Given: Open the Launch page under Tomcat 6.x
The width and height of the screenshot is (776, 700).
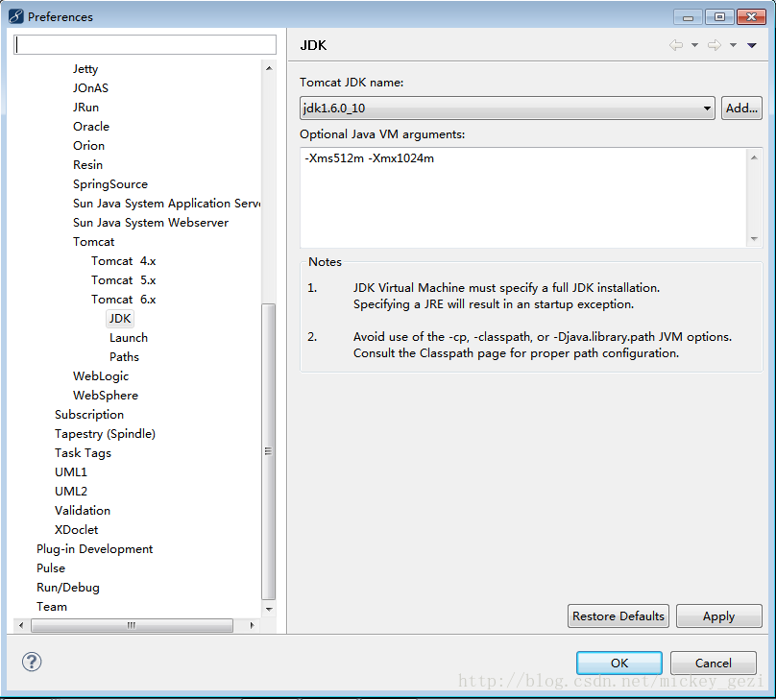Looking at the screenshot, I should [129, 338].
